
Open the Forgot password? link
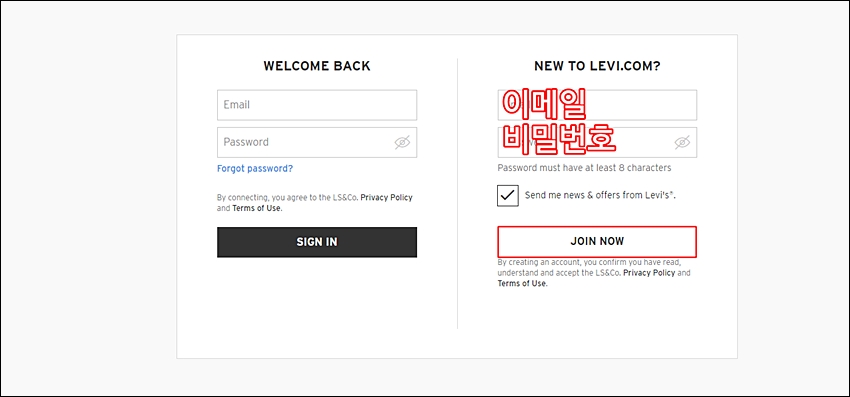point(255,169)
